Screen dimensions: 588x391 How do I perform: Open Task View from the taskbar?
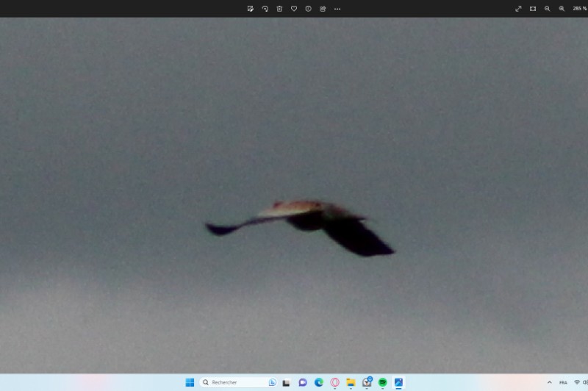point(286,382)
